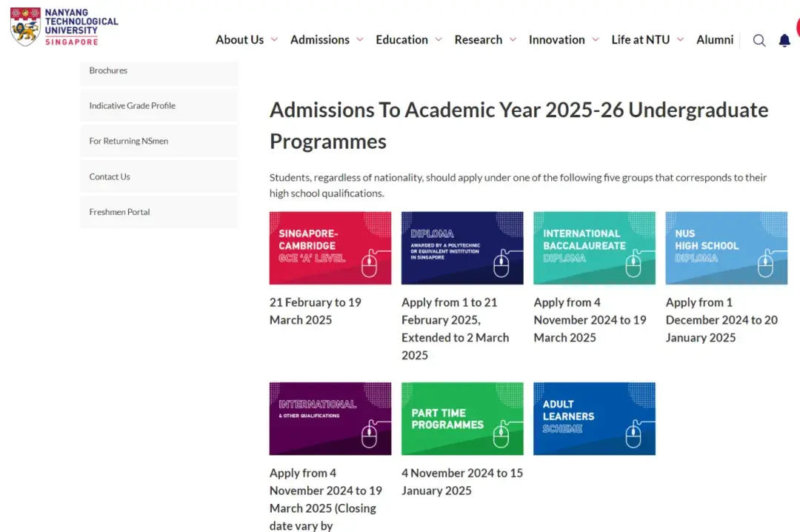Click the NUS High School Diploma tile
The image size is (800, 532).
pyautogui.click(x=726, y=248)
